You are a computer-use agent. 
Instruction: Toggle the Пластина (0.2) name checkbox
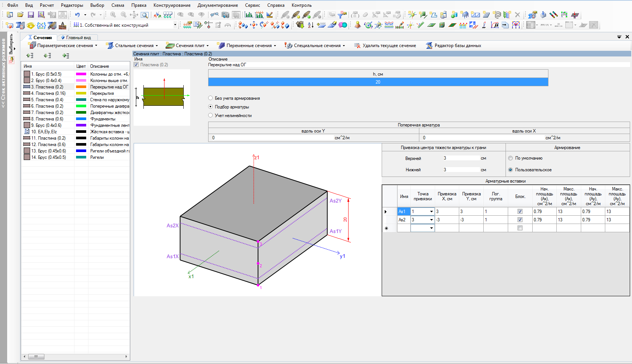(136, 65)
